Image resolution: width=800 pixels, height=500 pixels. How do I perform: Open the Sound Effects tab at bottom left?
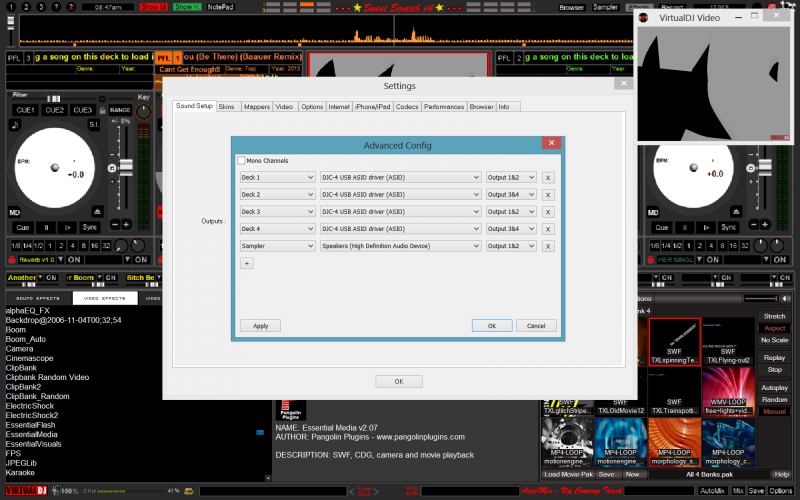click(x=38, y=298)
